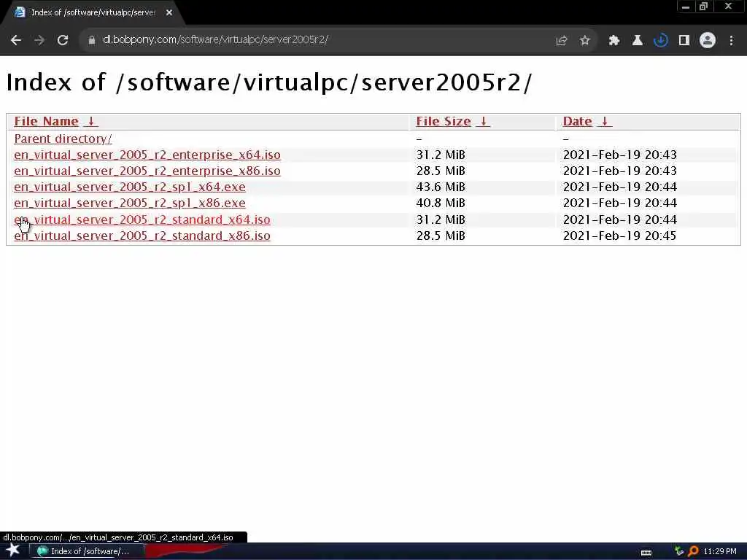Bookmark this page with the star icon
The width and height of the screenshot is (747, 560).
tap(585, 41)
